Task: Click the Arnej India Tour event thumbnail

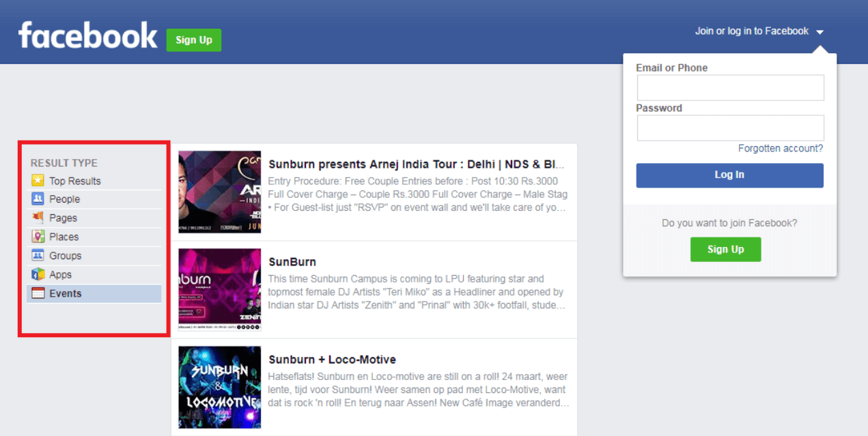Action: [220, 192]
